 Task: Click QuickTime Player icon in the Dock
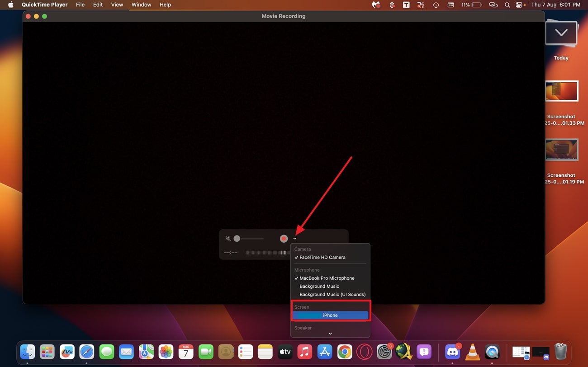pyautogui.click(x=492, y=352)
